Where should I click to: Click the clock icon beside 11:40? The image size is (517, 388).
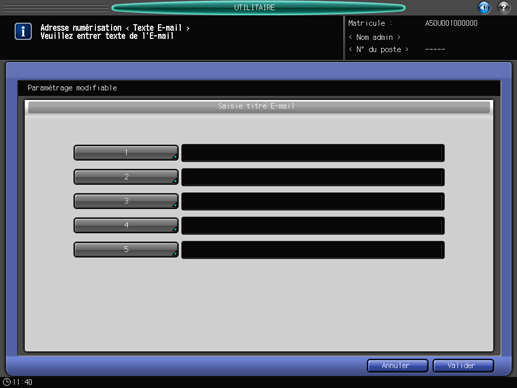click(x=7, y=382)
